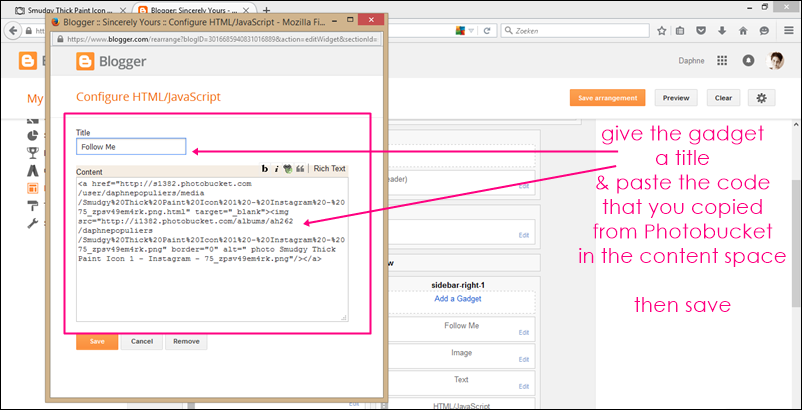
Task: Select the orange Layout icon in sidebar
Action: coord(33,188)
